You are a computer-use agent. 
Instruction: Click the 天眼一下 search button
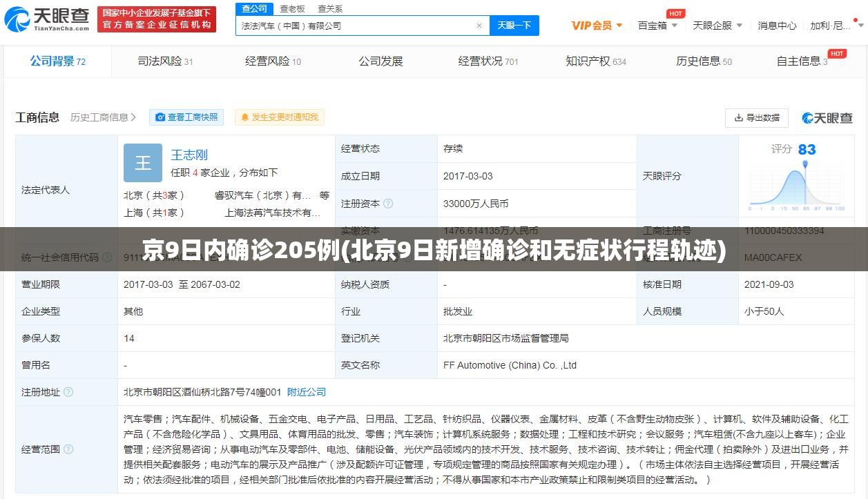click(x=514, y=26)
